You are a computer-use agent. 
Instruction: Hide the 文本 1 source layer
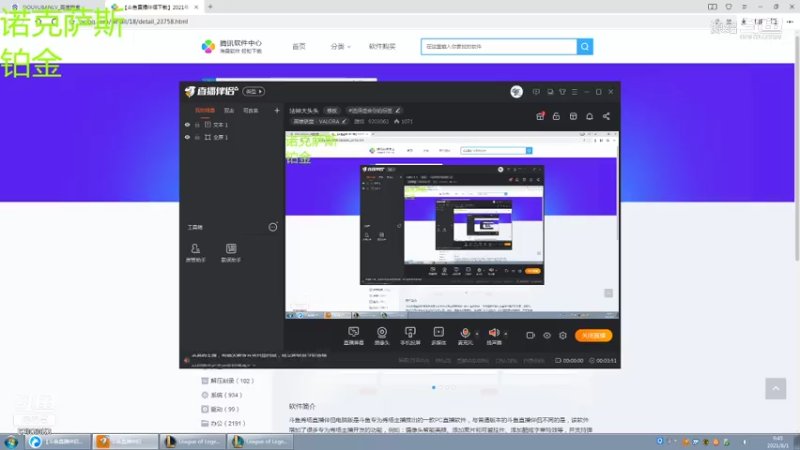click(x=187, y=124)
